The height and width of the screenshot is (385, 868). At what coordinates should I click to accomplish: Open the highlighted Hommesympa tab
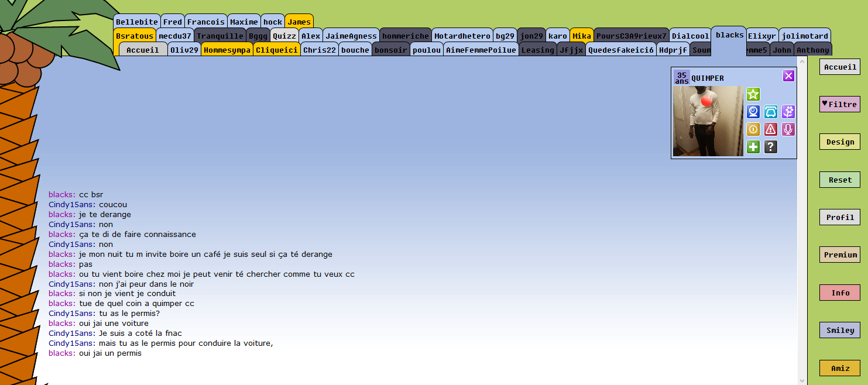coord(227,50)
